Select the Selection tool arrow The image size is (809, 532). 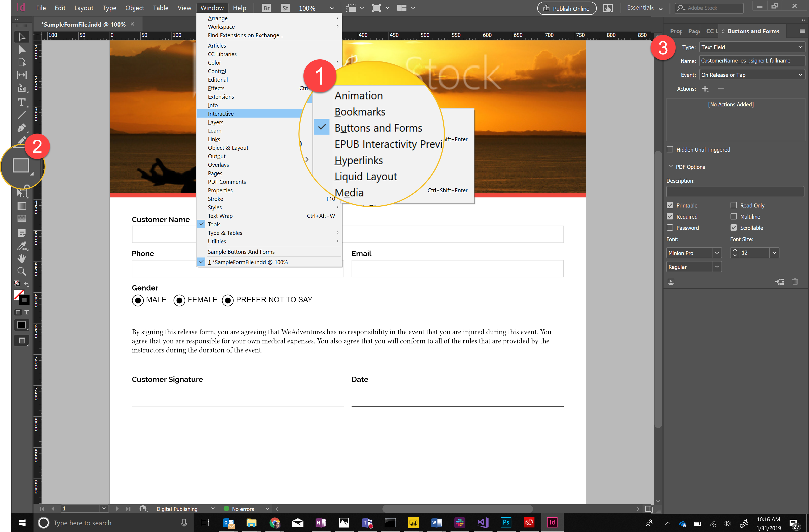(22, 37)
